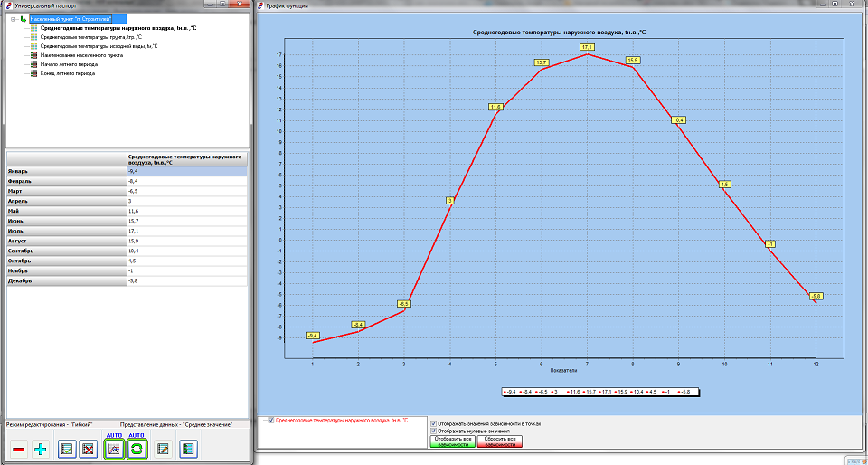This screenshot has width=868, height=465.
Task: Click the cyan plus add button
Action: 41,449
